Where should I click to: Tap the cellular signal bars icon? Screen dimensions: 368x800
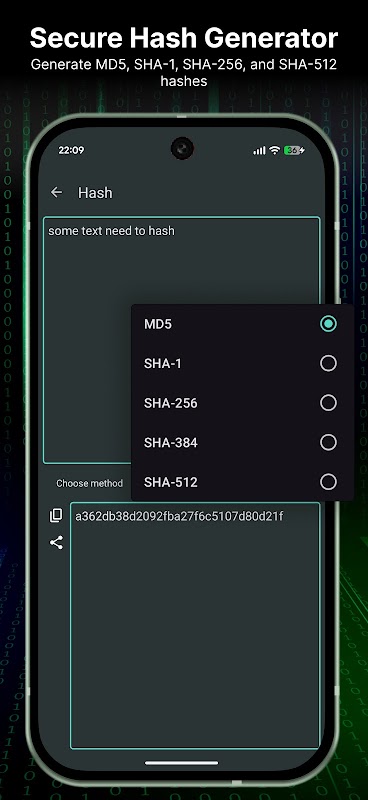[259, 151]
